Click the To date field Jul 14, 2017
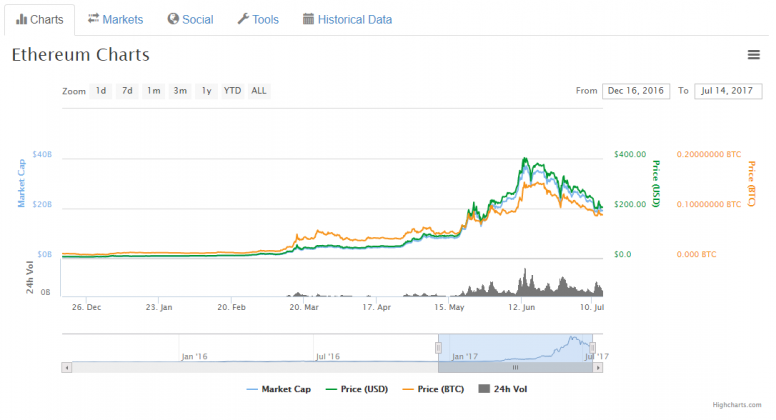The image size is (776, 420). [x=728, y=91]
